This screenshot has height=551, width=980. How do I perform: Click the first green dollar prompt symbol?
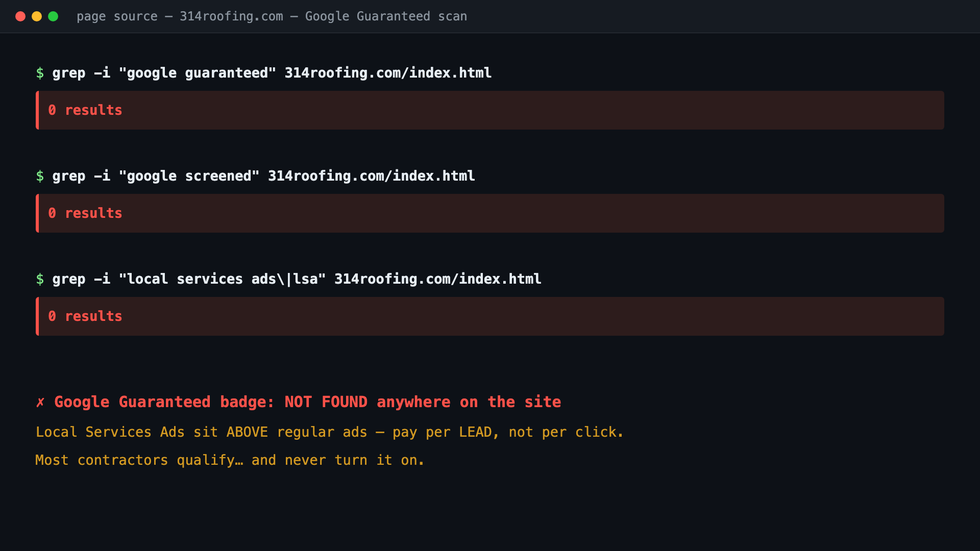click(x=40, y=73)
